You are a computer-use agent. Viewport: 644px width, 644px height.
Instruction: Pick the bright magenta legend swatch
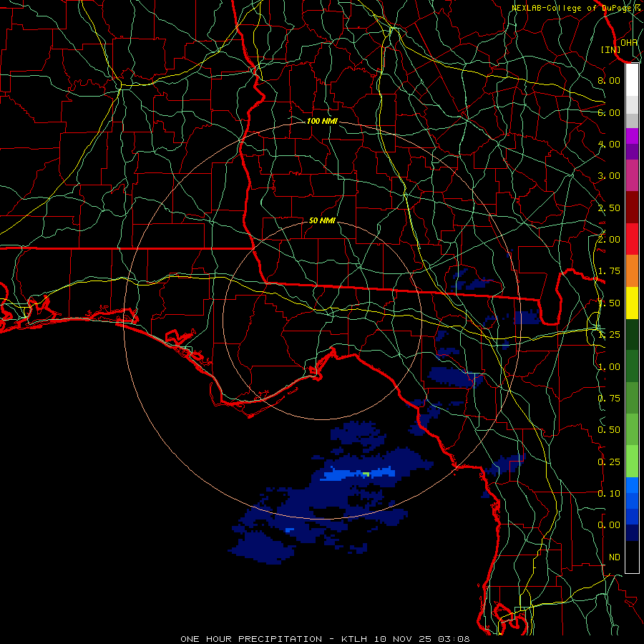coord(632,136)
